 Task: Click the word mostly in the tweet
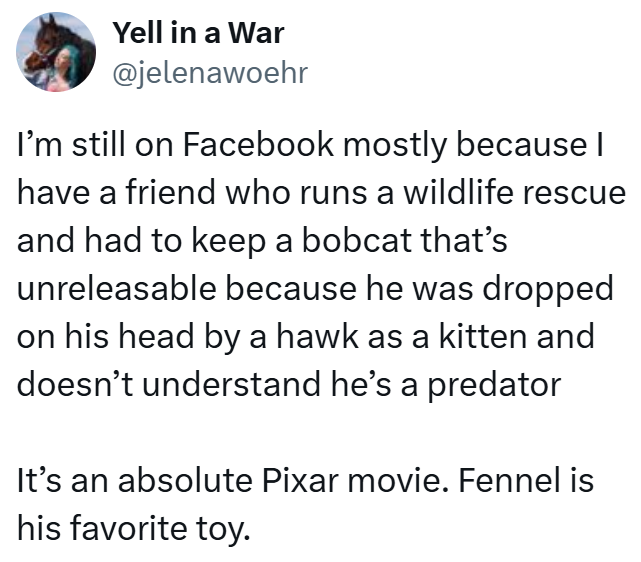[x=397, y=145]
